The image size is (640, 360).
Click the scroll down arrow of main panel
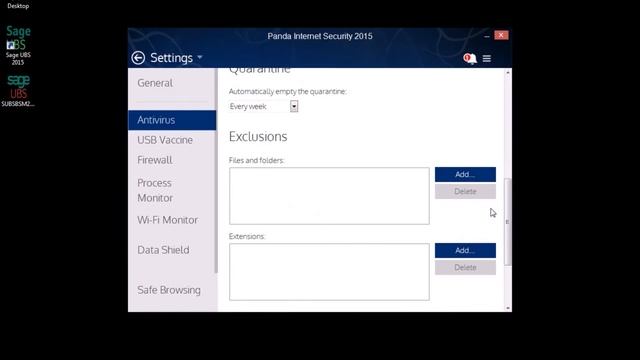coord(508,308)
